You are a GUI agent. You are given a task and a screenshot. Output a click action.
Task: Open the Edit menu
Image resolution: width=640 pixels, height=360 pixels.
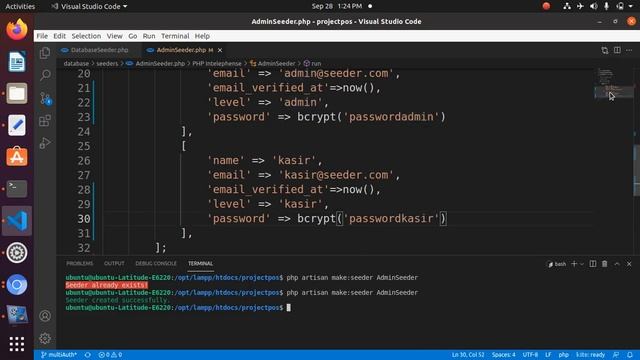59,36
